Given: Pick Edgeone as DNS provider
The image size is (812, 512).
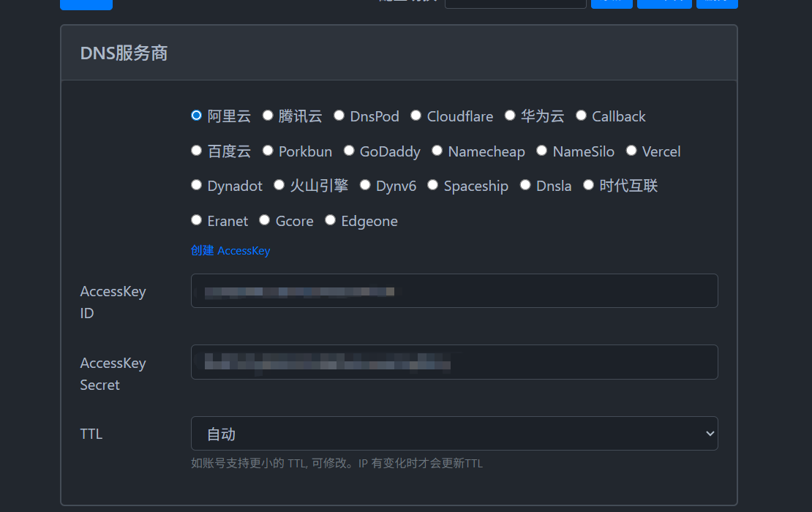Looking at the screenshot, I should [330, 220].
